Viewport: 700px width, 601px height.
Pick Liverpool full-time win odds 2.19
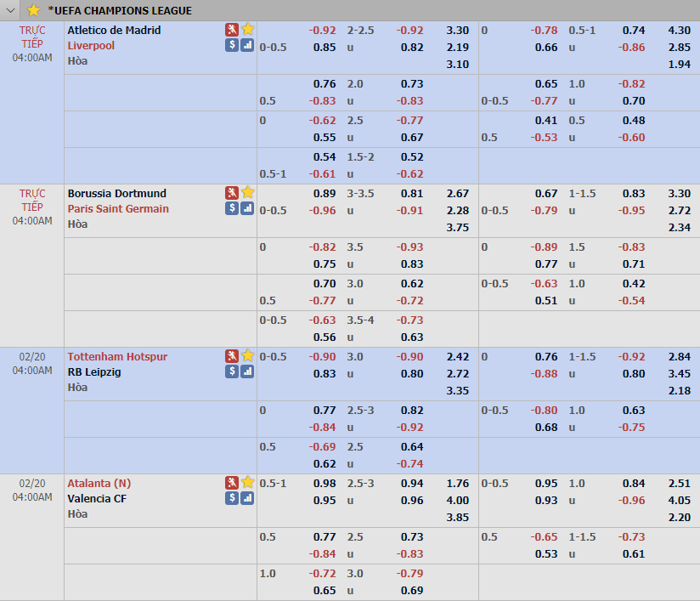[x=458, y=48]
